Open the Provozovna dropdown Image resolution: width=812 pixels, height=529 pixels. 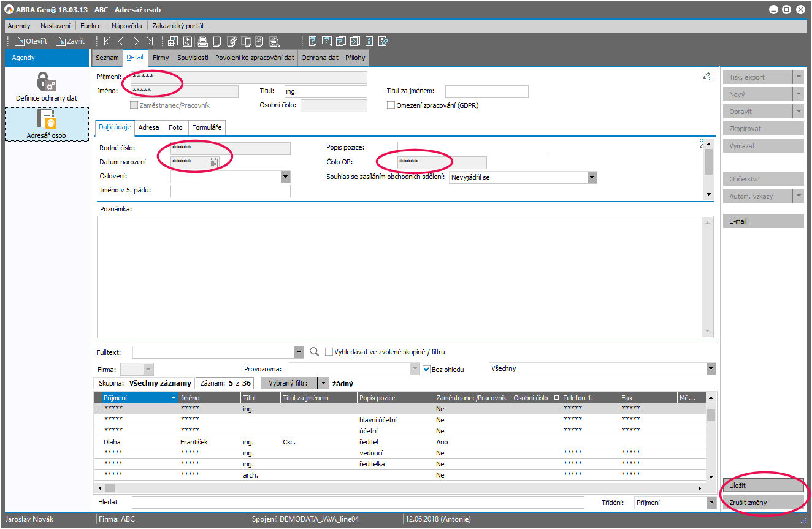415,369
